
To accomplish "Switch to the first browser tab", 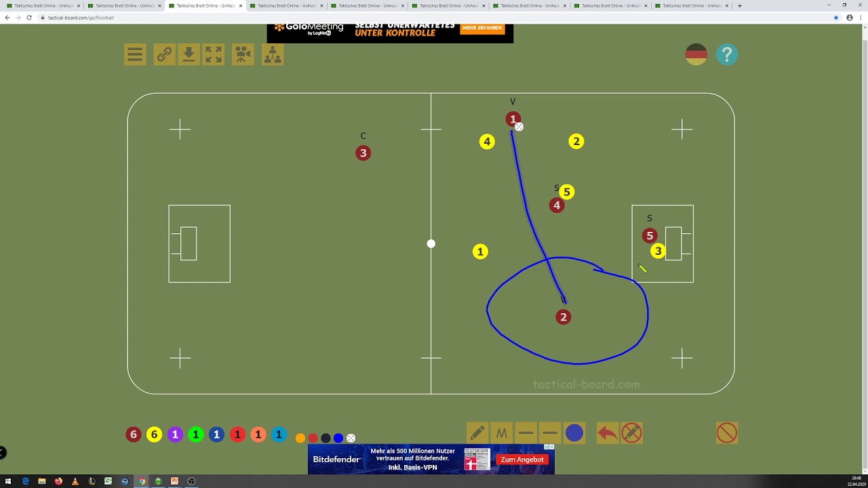I will (x=45, y=5).
